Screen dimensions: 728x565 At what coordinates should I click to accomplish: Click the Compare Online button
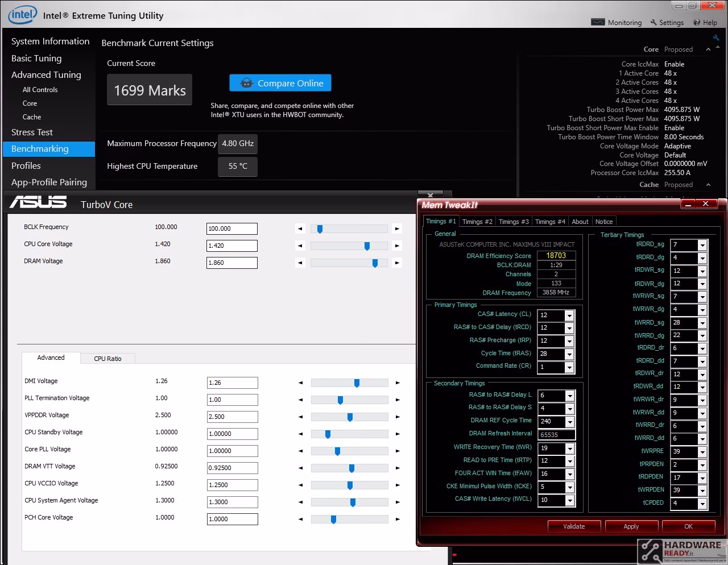(280, 83)
